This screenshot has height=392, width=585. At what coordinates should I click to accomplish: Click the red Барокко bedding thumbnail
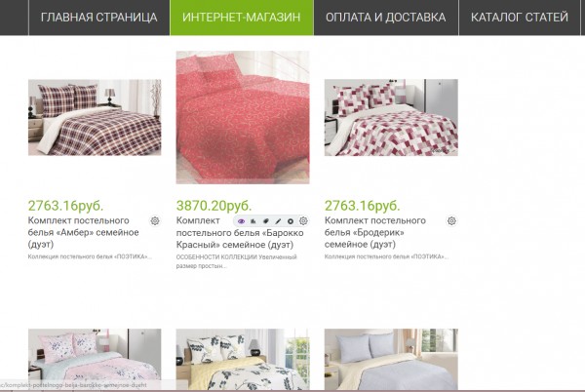click(243, 117)
